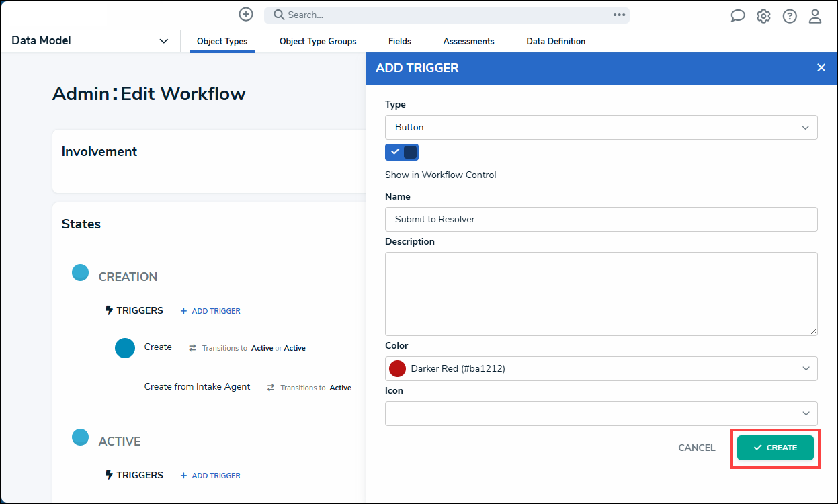Click the Creation state circle icon

(81, 272)
